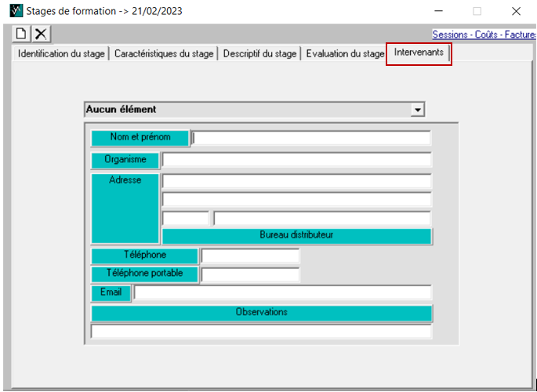Select the Intervenants tab
The height and width of the screenshot is (392, 537).
coord(419,53)
